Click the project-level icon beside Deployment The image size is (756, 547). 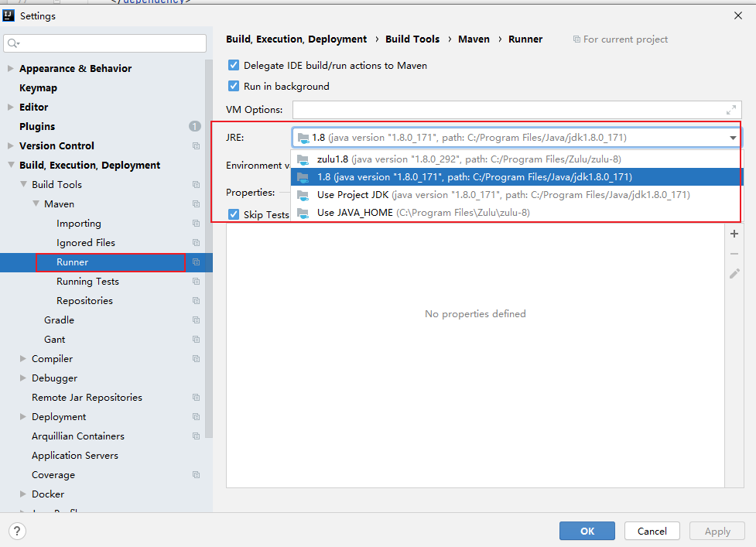(197, 416)
